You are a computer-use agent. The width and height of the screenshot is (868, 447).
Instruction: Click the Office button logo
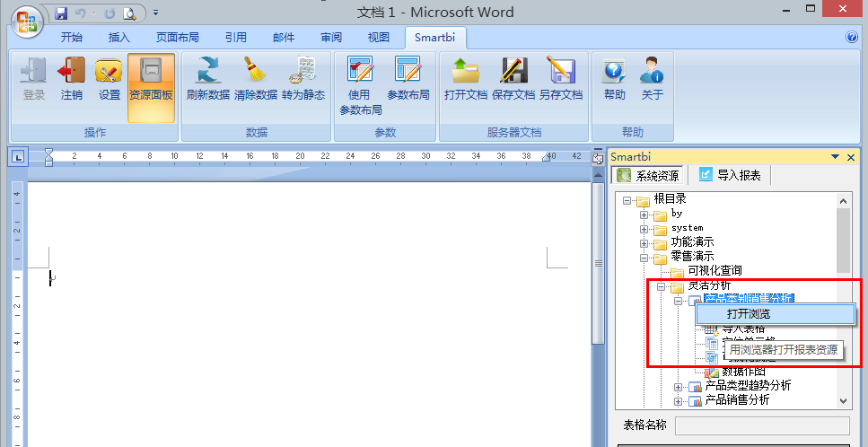tap(29, 22)
